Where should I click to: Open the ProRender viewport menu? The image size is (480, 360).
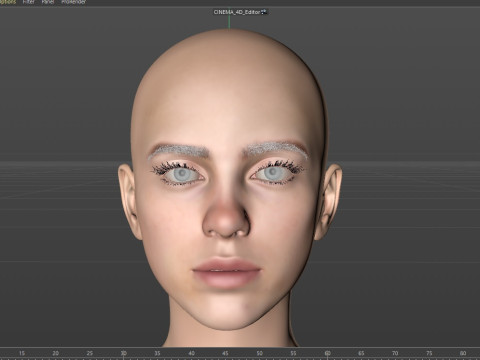pos(74,2)
